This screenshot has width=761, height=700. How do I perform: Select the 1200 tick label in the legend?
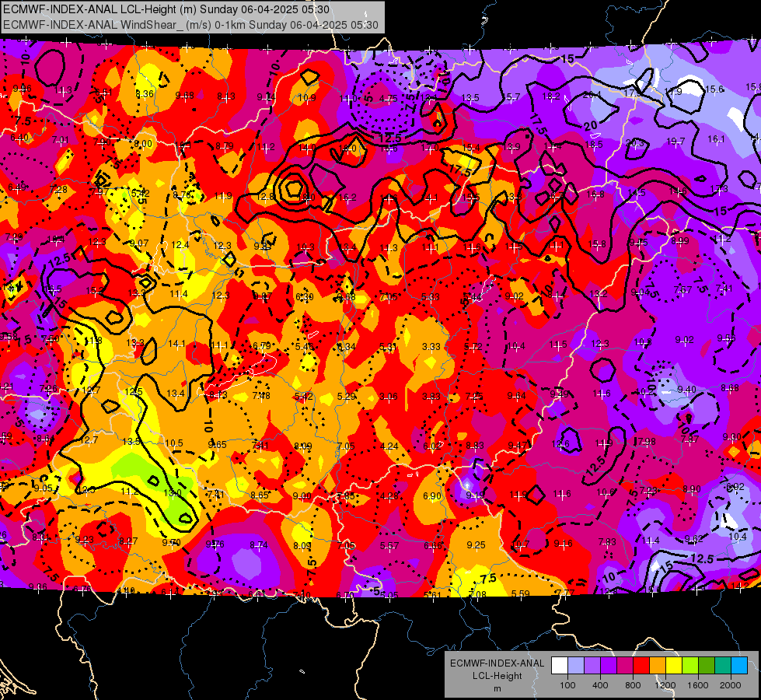[x=665, y=685]
